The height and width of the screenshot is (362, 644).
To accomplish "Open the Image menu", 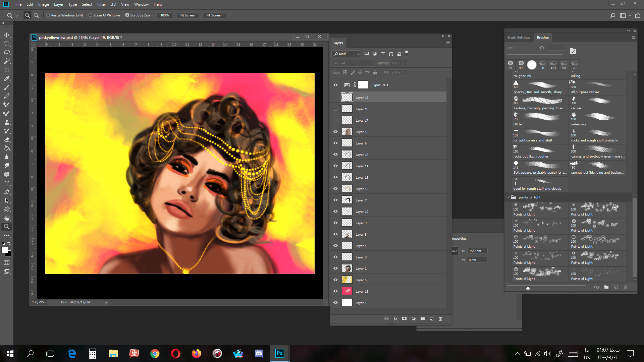I will (44, 4).
